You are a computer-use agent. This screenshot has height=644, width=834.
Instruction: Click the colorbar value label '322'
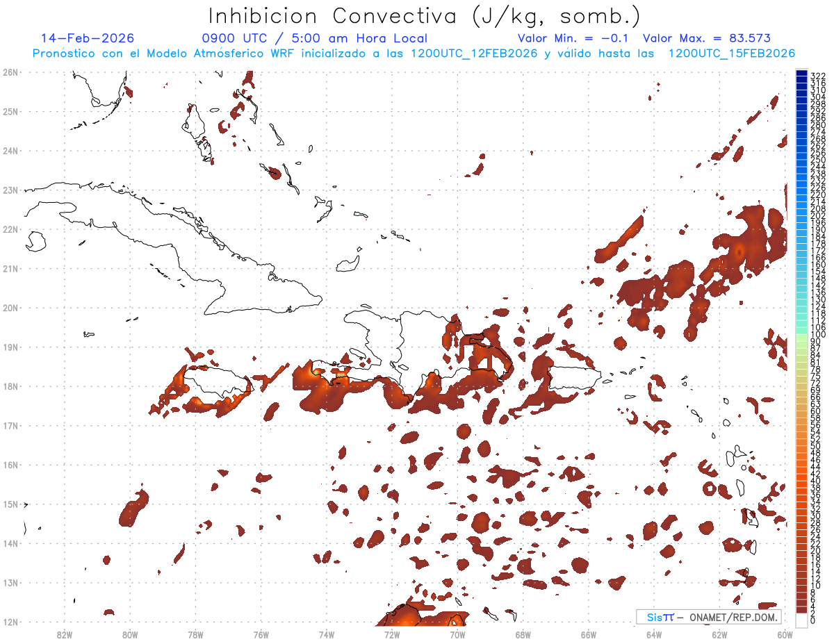[817, 76]
